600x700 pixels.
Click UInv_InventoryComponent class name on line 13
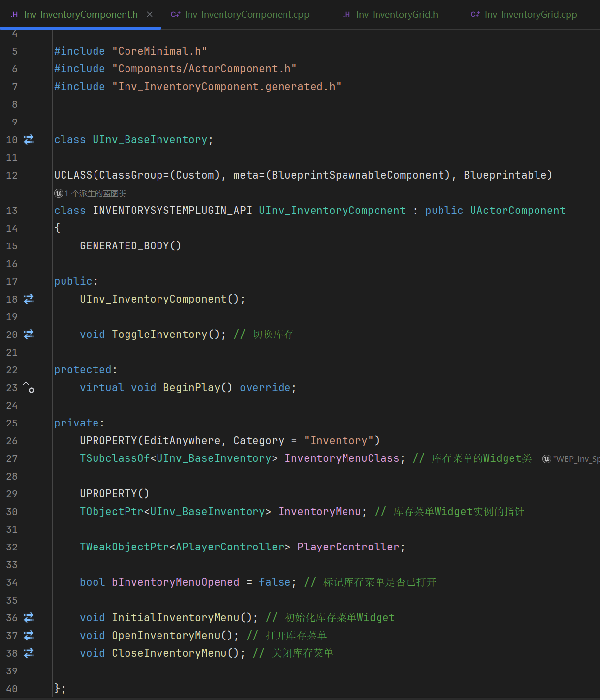coord(332,211)
